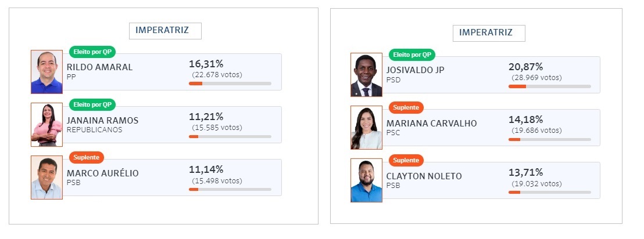Click Marco Aurélio's Suplente badge
This screenshot has height=239, width=644.
(87, 157)
